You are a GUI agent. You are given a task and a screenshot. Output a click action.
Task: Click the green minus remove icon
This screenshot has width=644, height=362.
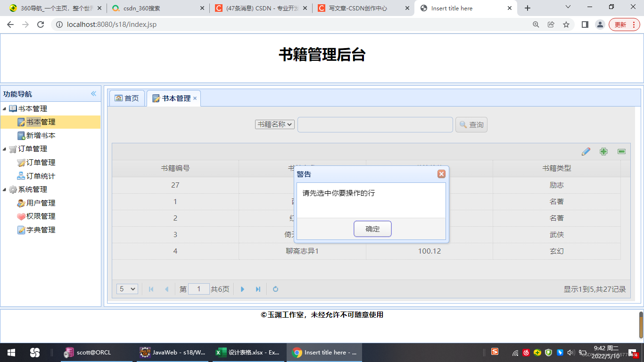[621, 151]
